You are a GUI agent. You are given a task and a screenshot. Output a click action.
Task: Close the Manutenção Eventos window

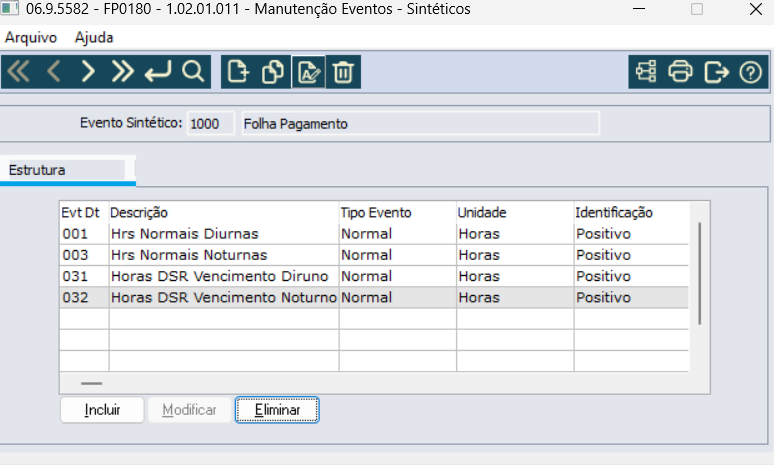(755, 9)
